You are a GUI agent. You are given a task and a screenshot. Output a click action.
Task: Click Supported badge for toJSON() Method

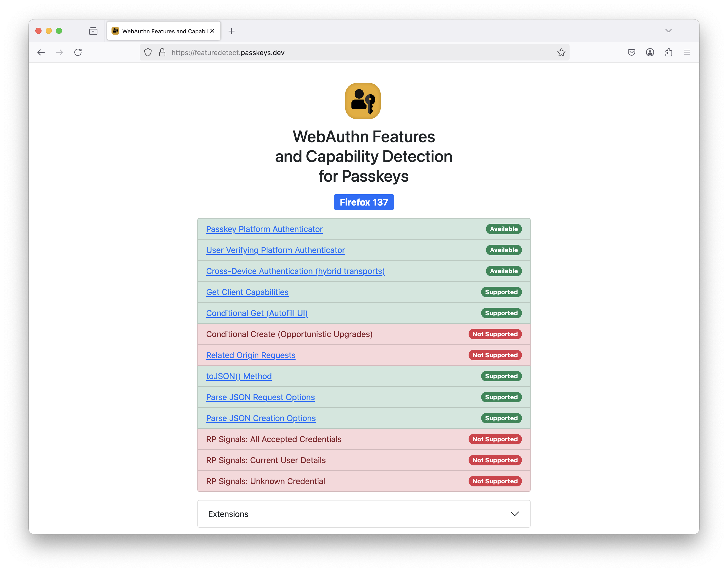(501, 376)
